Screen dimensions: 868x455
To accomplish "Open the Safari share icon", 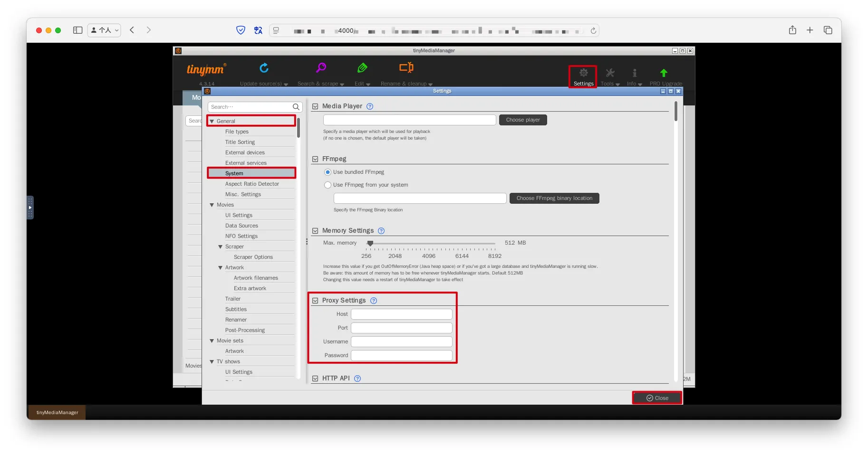I will [x=792, y=30].
